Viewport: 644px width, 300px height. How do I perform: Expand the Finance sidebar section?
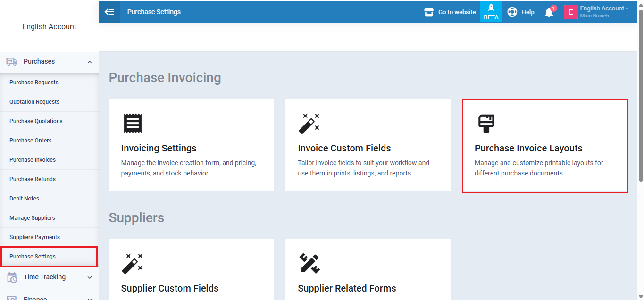pos(90,298)
